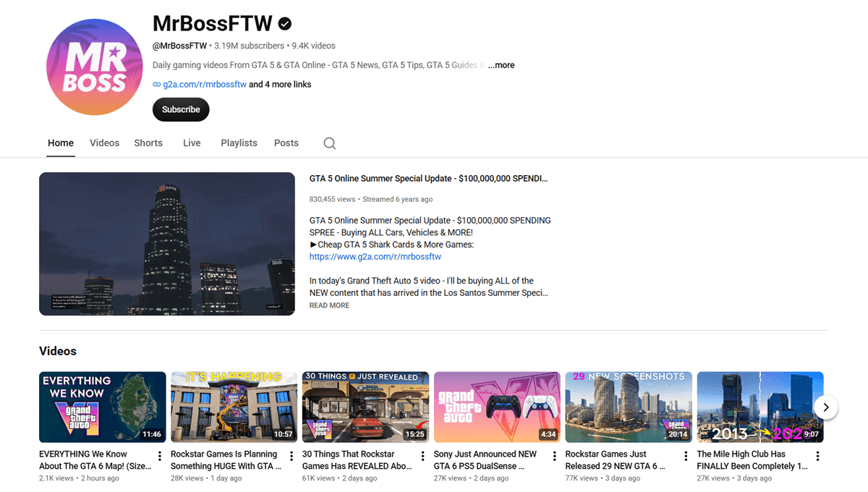868x492 pixels.
Task: Click the Videos section heading
Action: 58,351
